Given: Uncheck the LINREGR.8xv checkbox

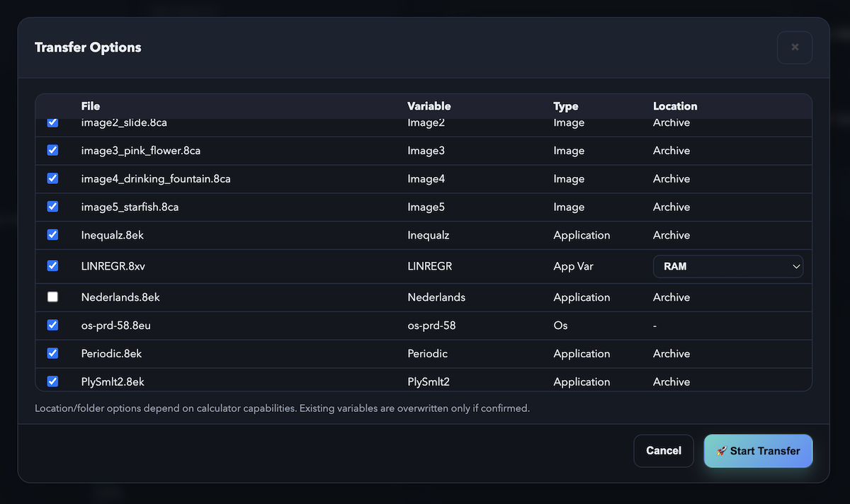Looking at the screenshot, I should 52,266.
